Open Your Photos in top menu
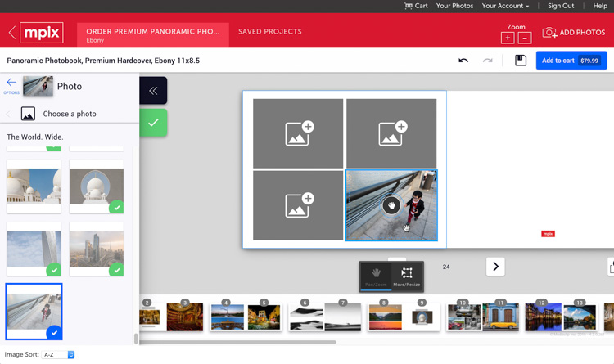614x364 pixels. pyautogui.click(x=454, y=6)
